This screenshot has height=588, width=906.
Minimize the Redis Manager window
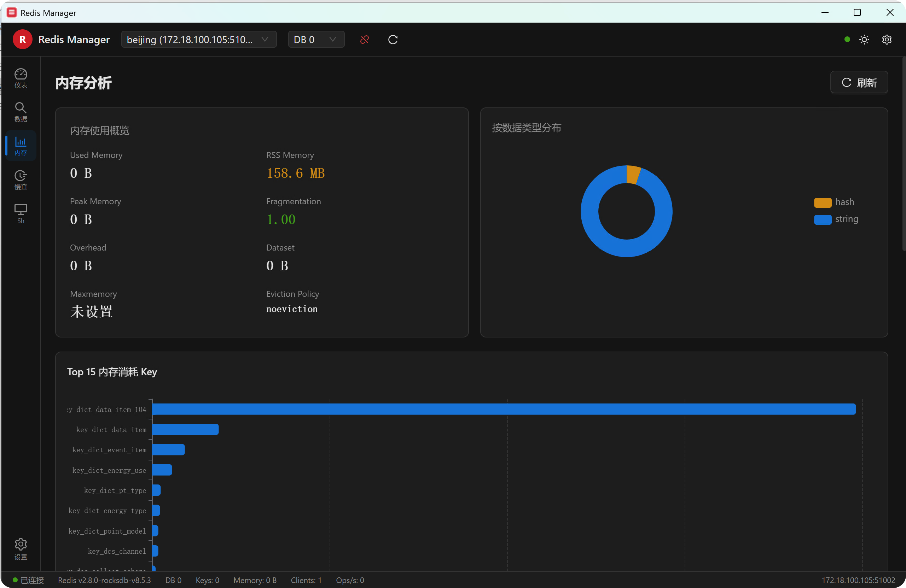pos(825,13)
